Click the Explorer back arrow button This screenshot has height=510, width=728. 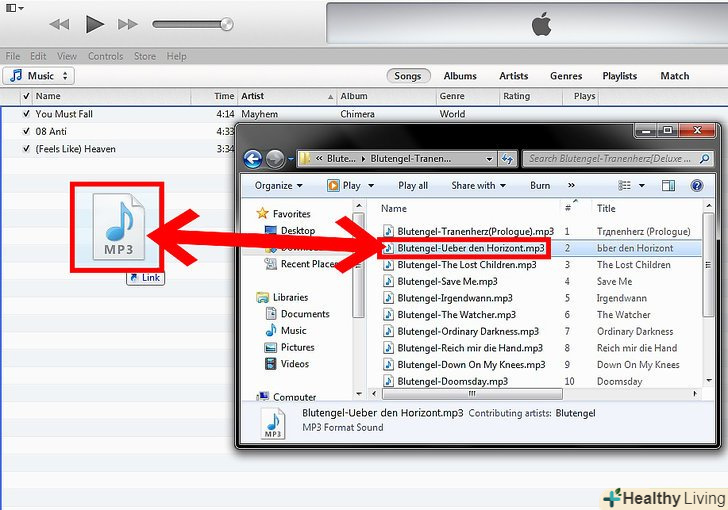coord(253,159)
